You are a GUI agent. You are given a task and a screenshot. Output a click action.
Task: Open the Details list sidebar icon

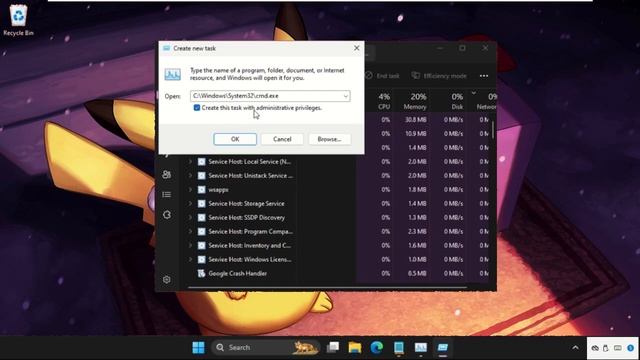coord(167,195)
